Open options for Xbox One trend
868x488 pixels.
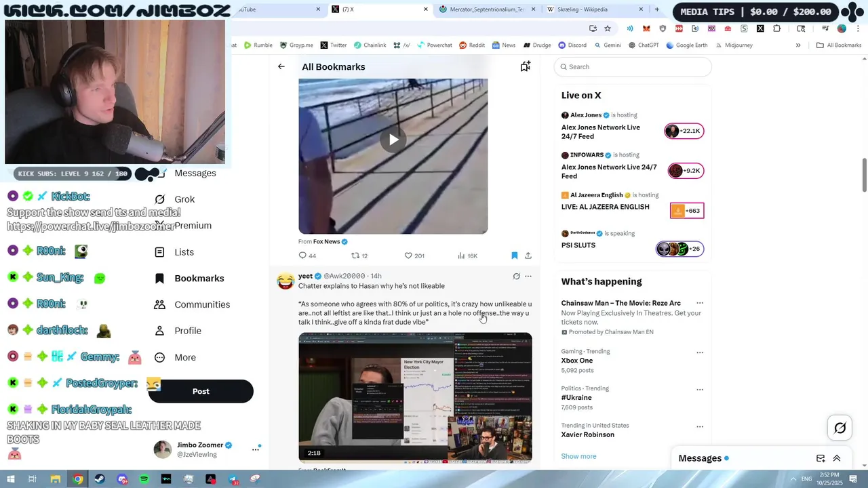tap(700, 352)
